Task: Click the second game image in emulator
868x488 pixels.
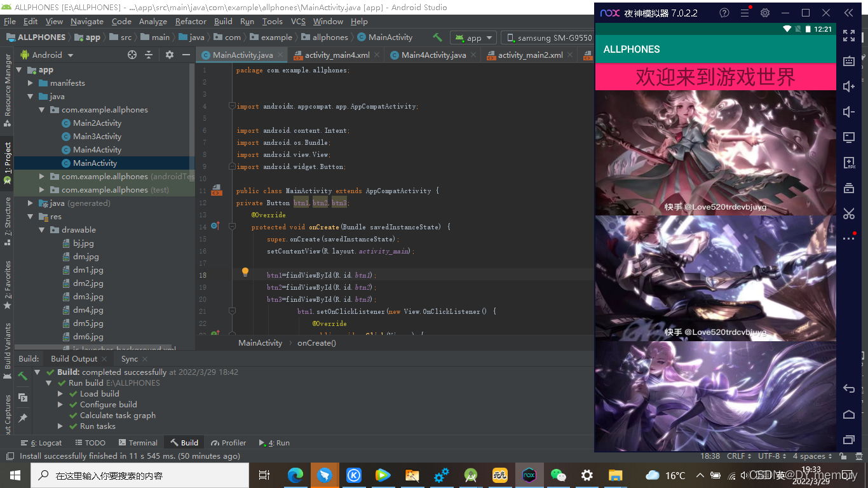Action: 715,278
